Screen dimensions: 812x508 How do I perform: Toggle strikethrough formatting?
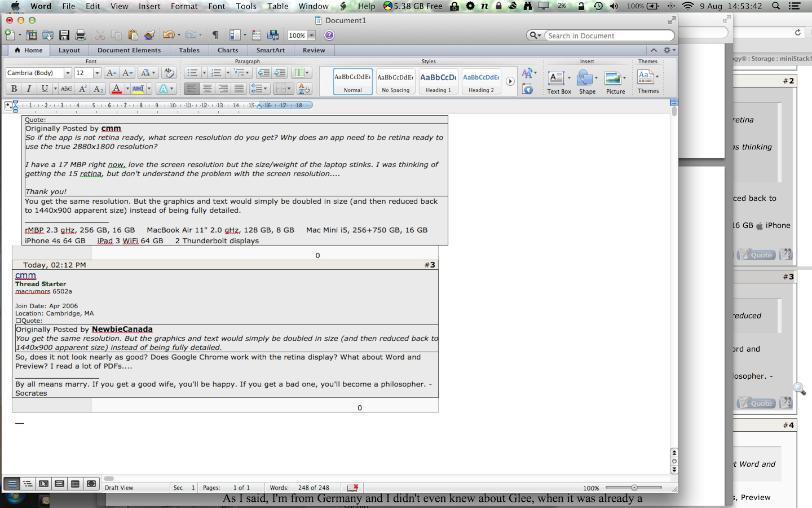[x=67, y=89]
